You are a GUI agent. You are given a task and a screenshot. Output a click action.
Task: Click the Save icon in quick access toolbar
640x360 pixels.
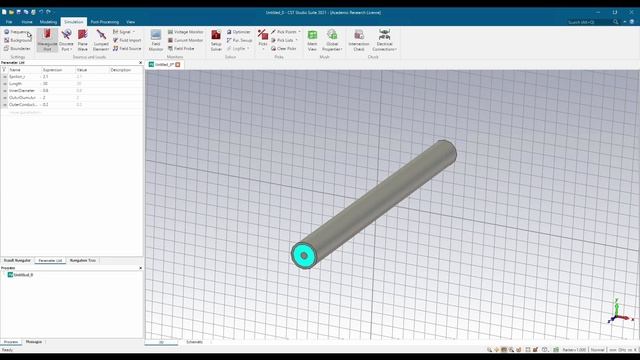18,12
